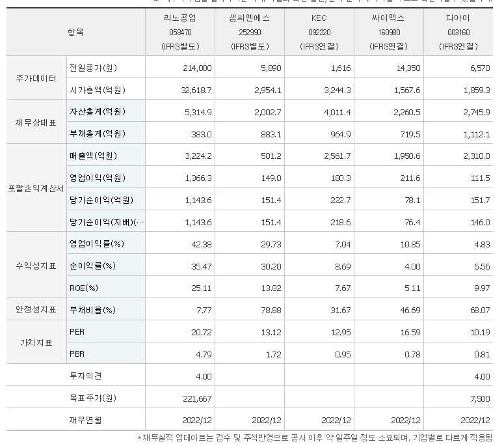Click the 6,570 closing price value

click(x=480, y=68)
